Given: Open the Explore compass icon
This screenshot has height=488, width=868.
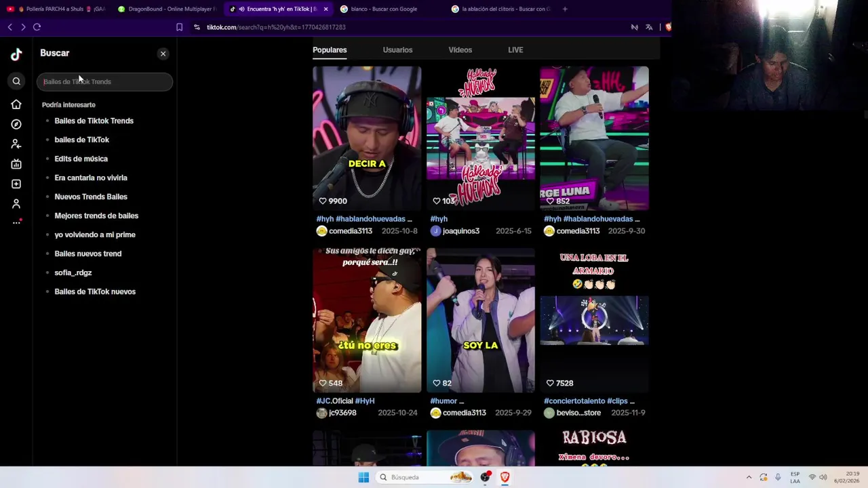Looking at the screenshot, I should 16,124.
